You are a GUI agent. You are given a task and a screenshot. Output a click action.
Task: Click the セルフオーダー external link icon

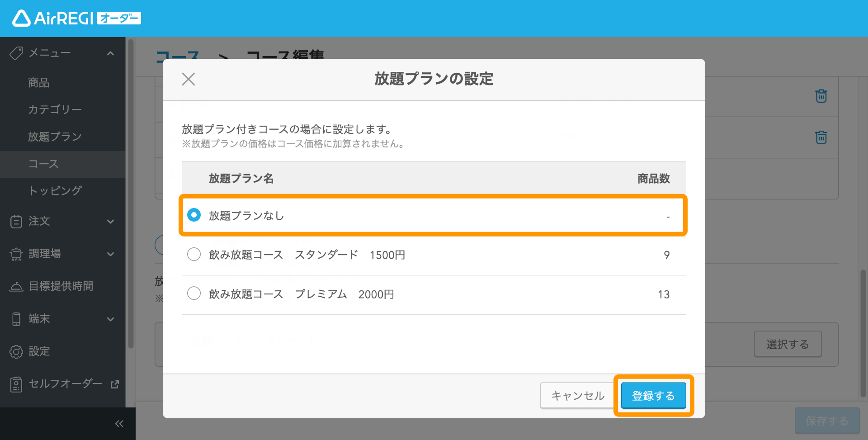(115, 384)
